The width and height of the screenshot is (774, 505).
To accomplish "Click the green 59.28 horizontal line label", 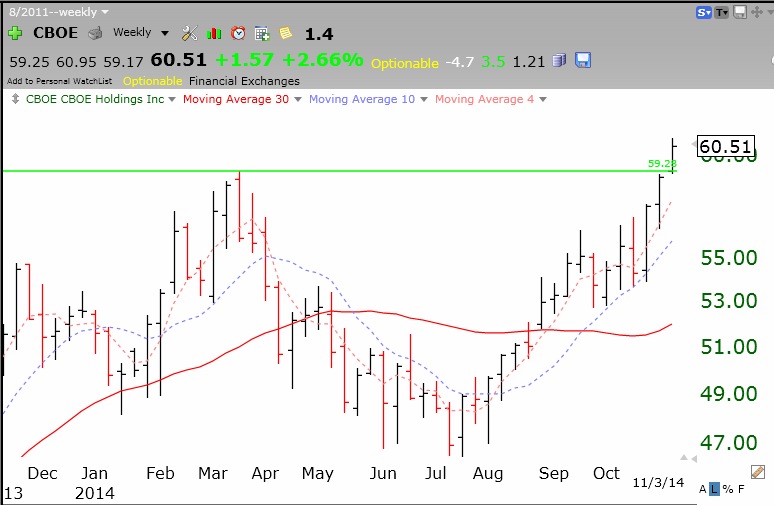I will 662,163.
